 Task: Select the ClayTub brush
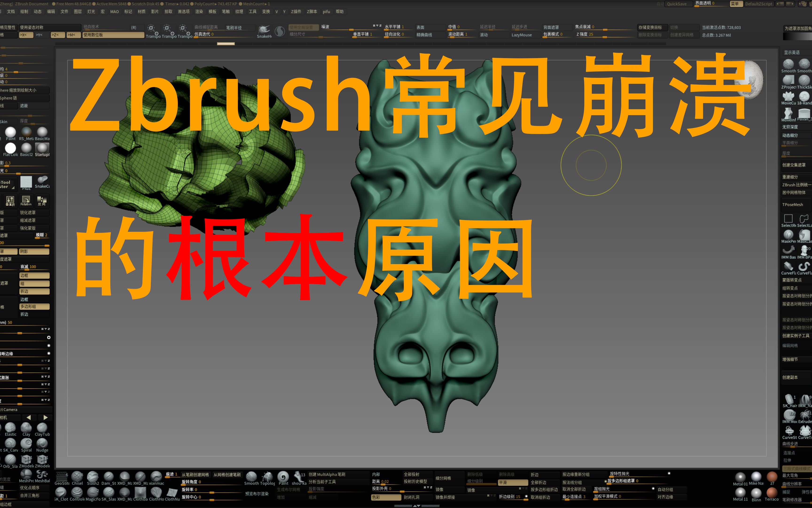coord(42,429)
